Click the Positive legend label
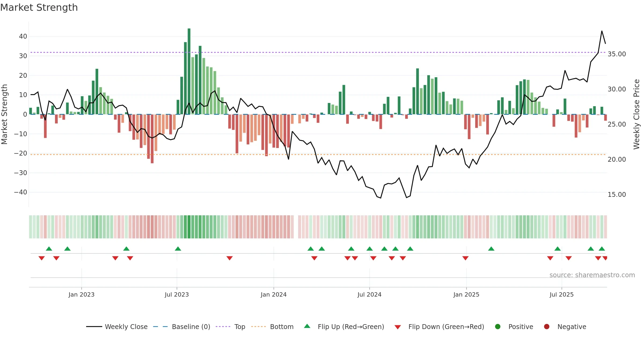 click(x=521, y=327)
